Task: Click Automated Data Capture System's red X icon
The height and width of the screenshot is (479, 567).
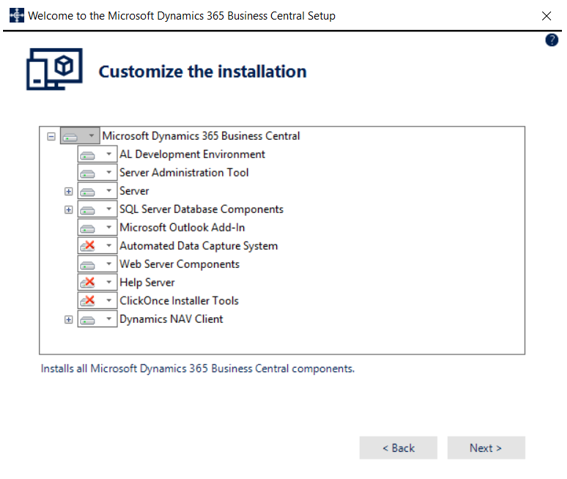Action: [x=88, y=245]
